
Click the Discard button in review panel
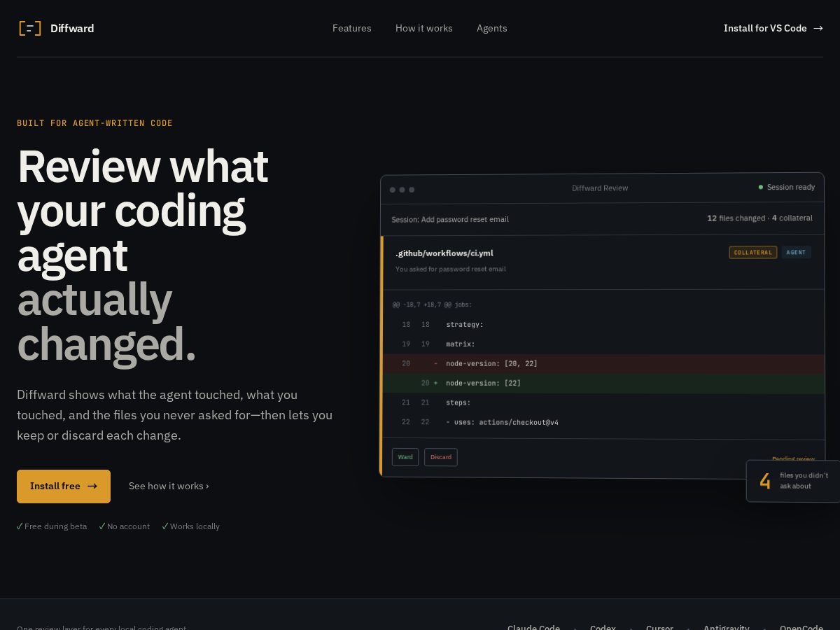pos(441,457)
